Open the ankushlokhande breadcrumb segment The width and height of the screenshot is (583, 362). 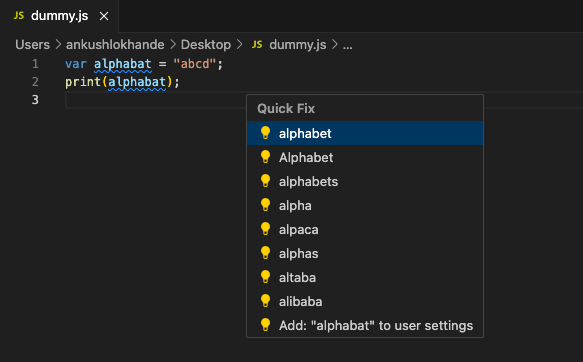[115, 45]
